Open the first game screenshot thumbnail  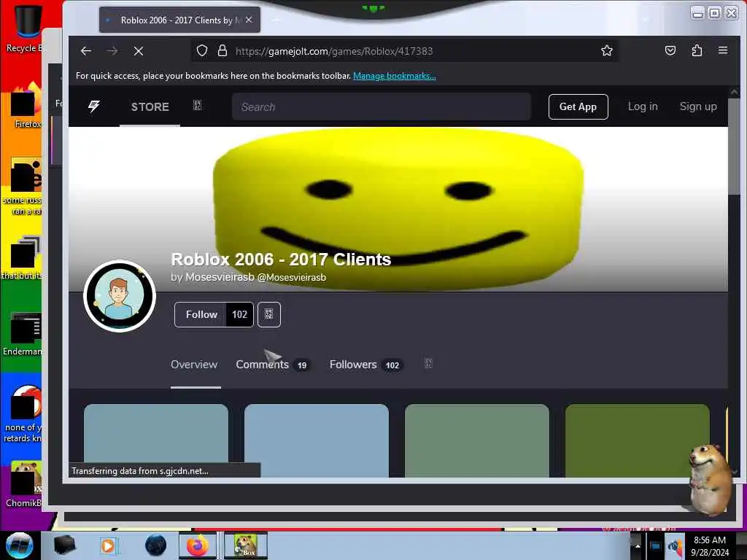click(156, 440)
